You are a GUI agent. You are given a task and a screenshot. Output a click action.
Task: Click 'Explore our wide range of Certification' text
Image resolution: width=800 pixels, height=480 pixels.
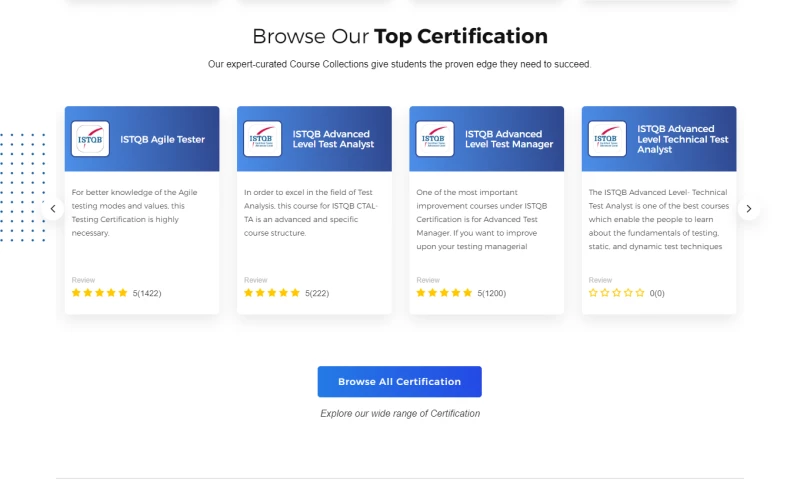(400, 414)
